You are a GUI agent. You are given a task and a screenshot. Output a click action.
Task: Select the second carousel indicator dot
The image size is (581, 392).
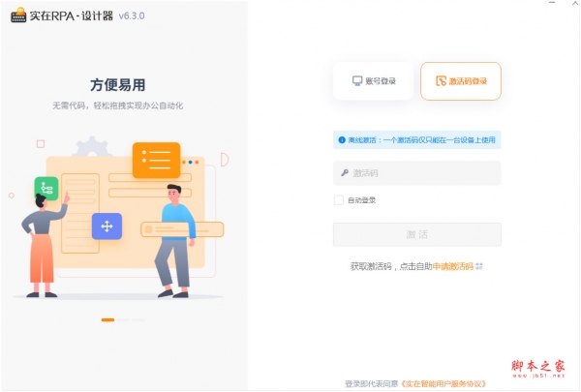tap(123, 319)
